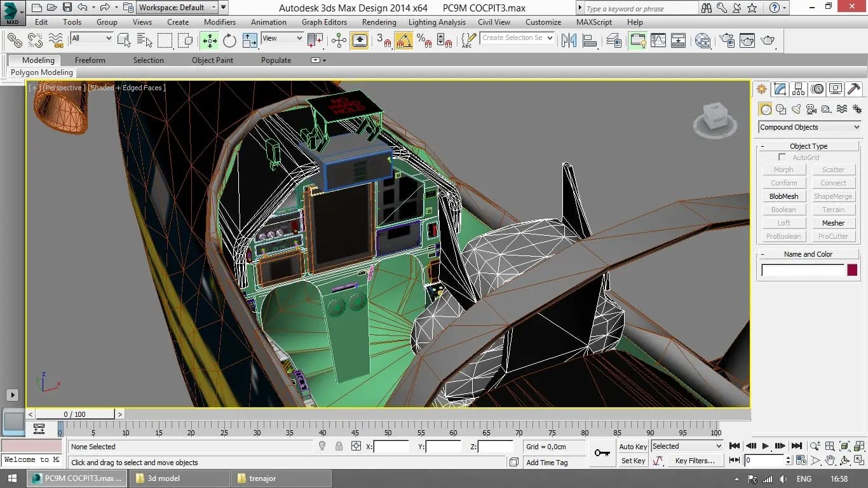Open the Selected key filter dropdown
Screen dimensions: 868x488
click(687, 446)
